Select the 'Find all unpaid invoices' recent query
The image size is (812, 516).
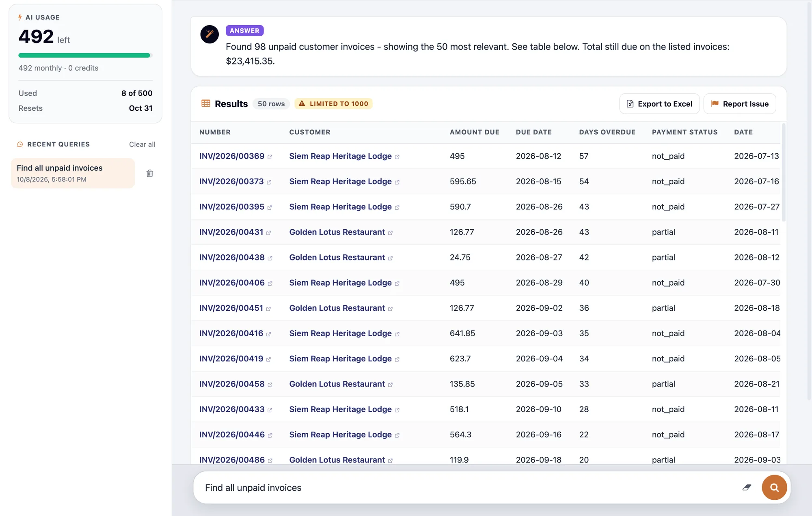tap(73, 173)
